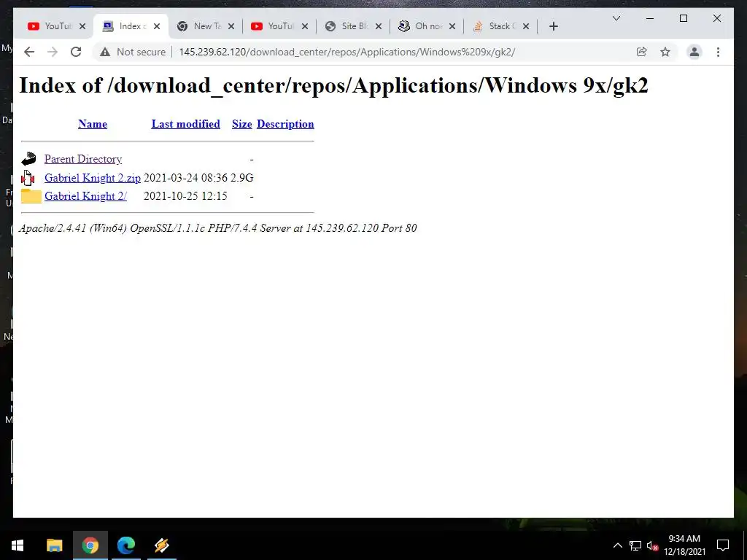
Task: Click the Apache server signature text
Action: tap(217, 228)
